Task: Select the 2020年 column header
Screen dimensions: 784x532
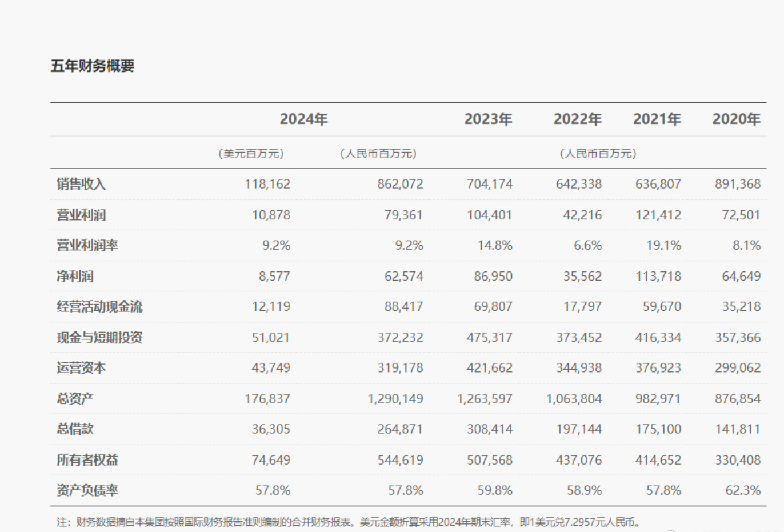Action: pos(736,119)
